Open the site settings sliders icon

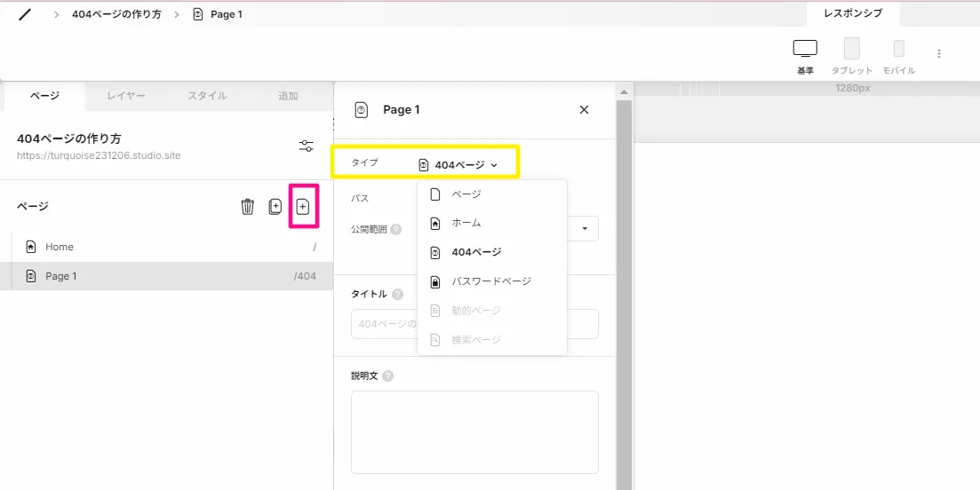tap(307, 146)
